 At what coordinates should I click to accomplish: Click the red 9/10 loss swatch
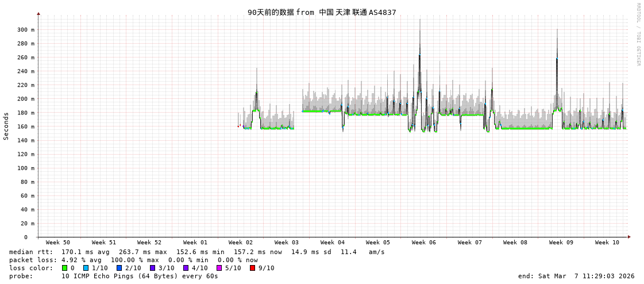pyautogui.click(x=252, y=268)
